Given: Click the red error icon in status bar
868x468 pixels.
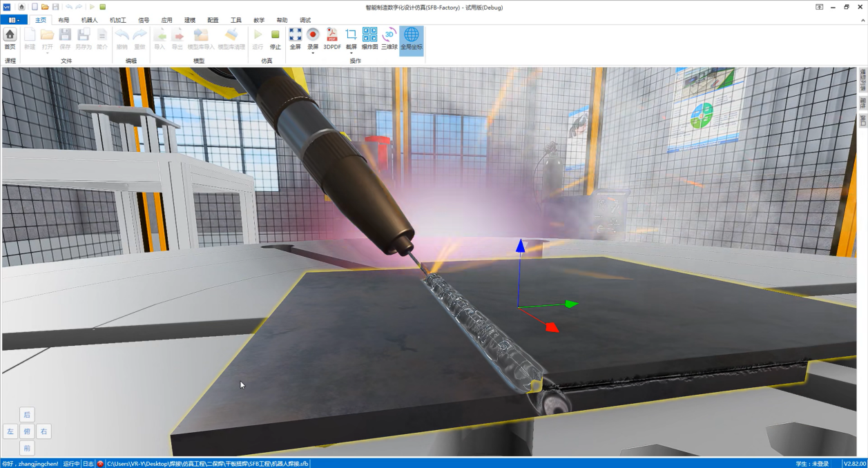Looking at the screenshot, I should coord(100,463).
